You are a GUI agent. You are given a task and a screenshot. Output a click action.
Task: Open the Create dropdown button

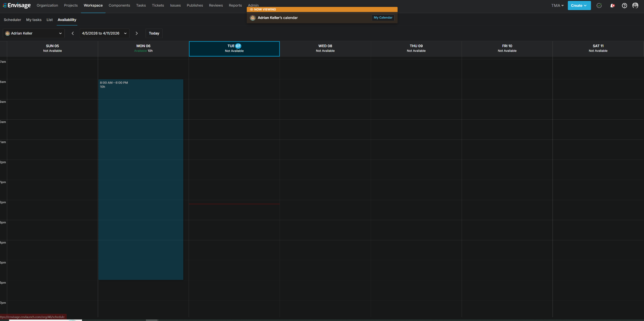pos(579,5)
